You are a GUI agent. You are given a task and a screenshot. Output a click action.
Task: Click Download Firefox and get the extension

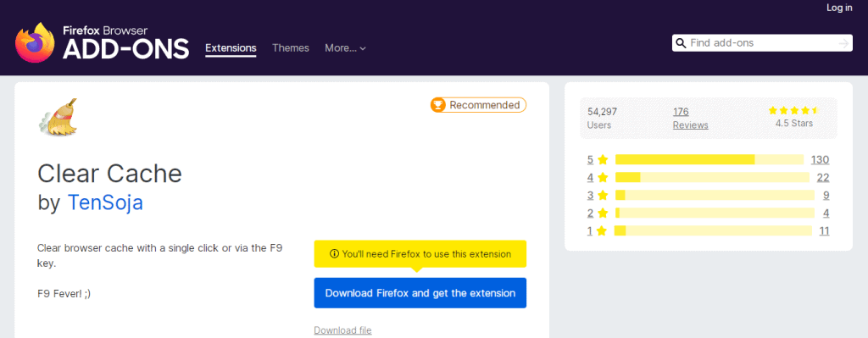point(420,293)
